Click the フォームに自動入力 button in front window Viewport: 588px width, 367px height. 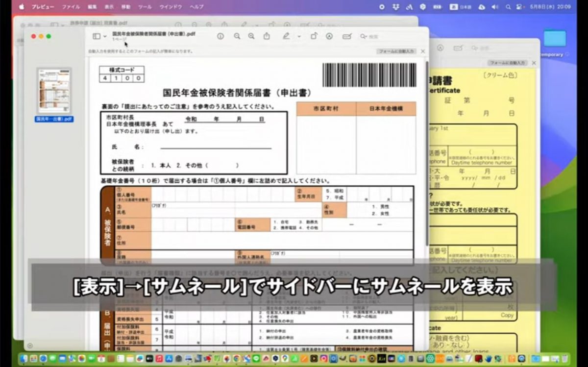click(x=396, y=51)
